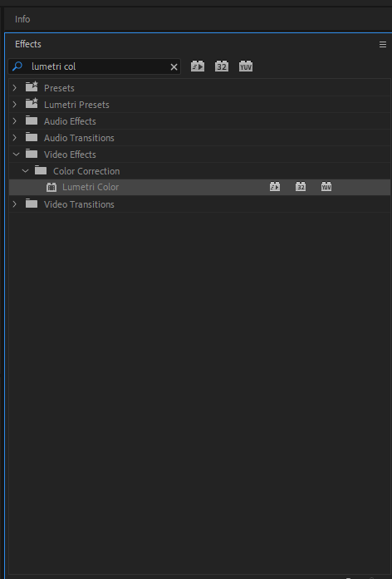392x579 pixels.
Task: Click the search magnifier icon
Action: coord(17,66)
